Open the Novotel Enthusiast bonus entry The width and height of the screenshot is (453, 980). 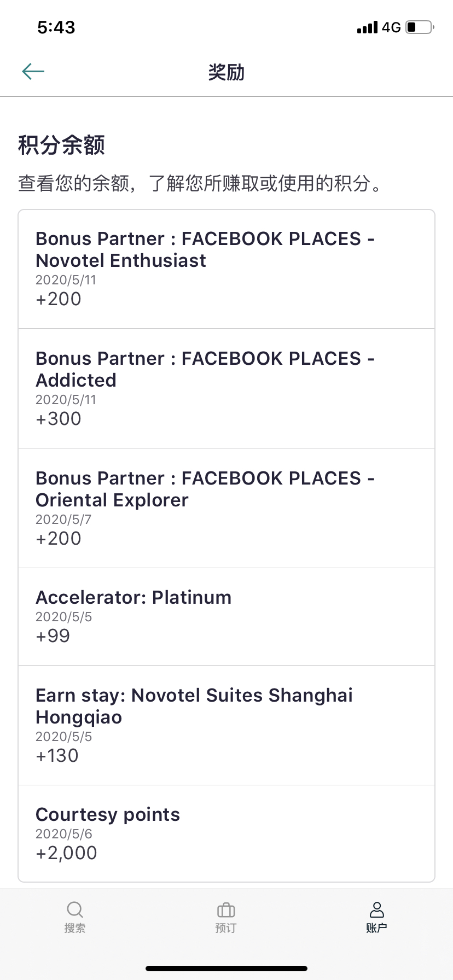point(226,269)
